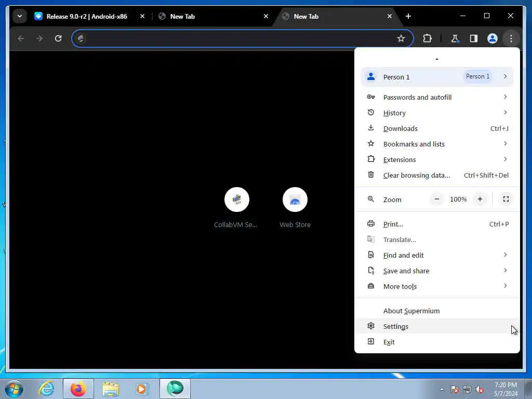Close the middle New Tab

266,16
